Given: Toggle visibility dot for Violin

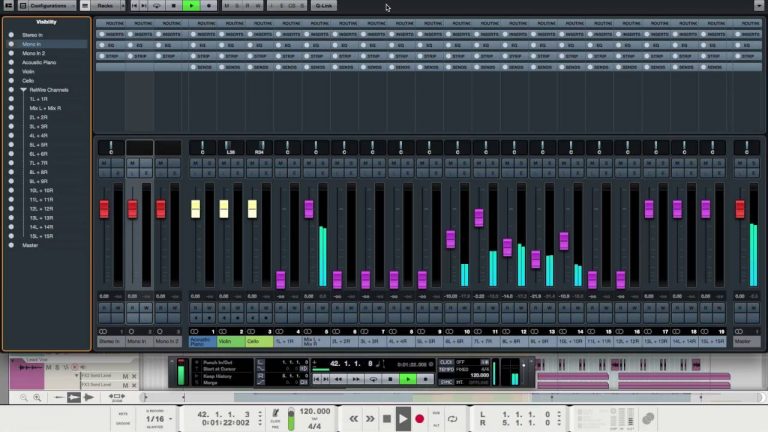Looking at the screenshot, I should [x=11, y=72].
